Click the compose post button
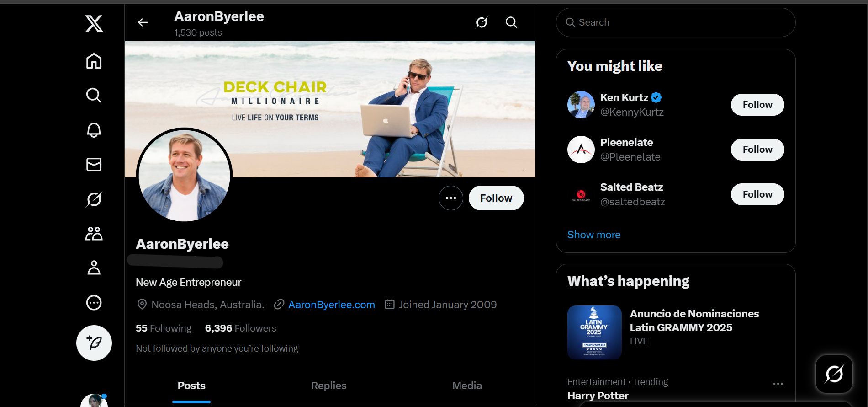The image size is (868, 407). (94, 343)
